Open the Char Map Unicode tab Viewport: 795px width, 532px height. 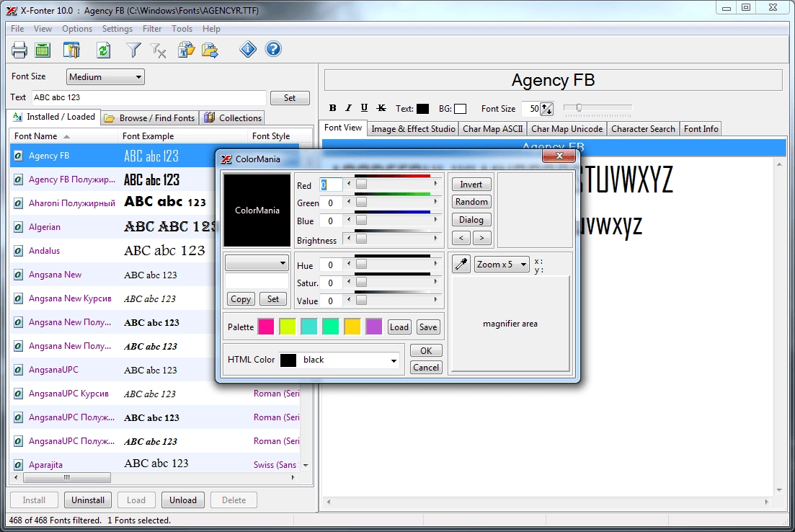click(567, 129)
